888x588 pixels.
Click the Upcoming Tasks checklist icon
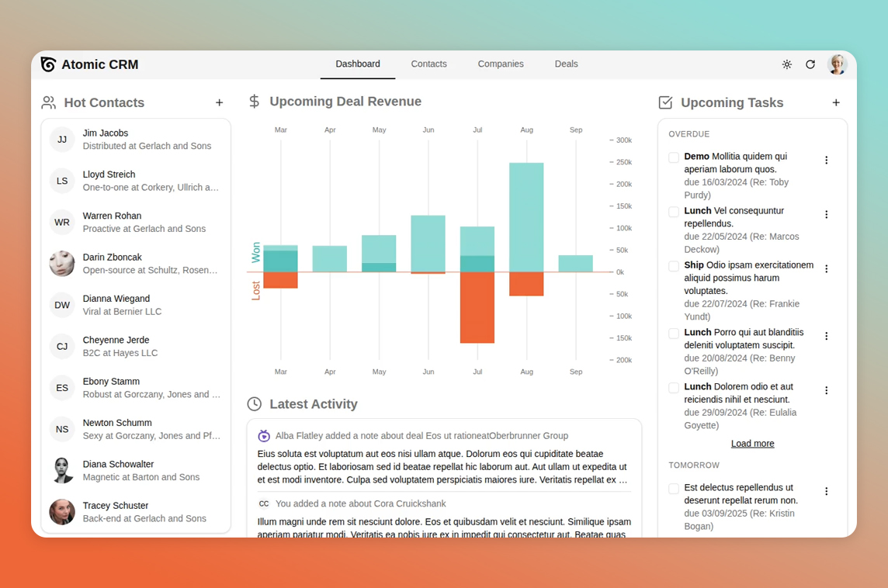[x=665, y=102]
